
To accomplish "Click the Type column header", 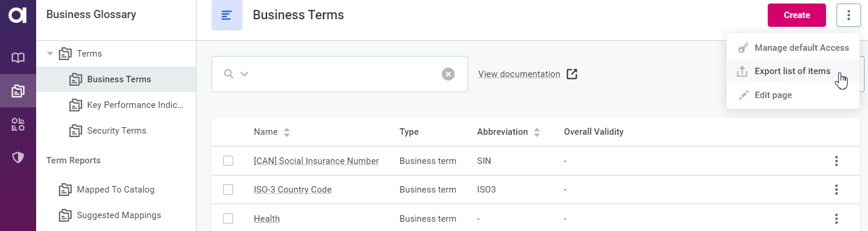I will coord(409,132).
